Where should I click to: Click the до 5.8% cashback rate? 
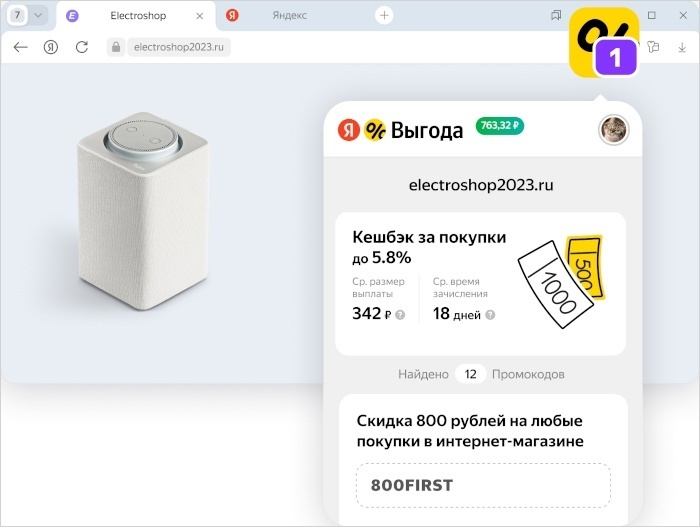pos(382,258)
